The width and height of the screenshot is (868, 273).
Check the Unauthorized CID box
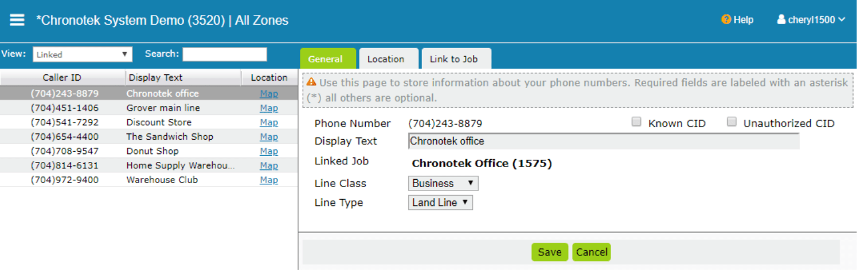(x=732, y=122)
